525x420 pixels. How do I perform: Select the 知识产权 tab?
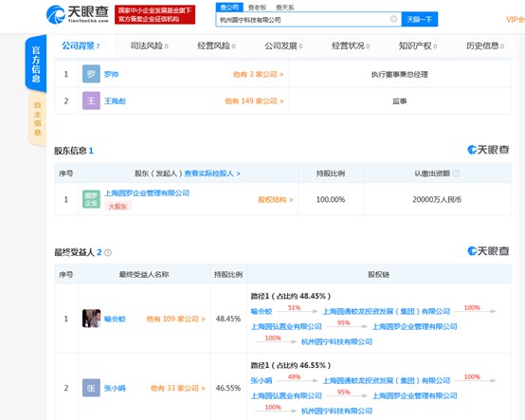pyautogui.click(x=418, y=46)
